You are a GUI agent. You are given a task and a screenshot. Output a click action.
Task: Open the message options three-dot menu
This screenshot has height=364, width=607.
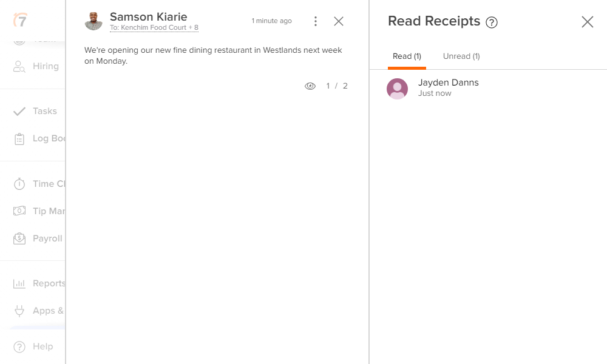pos(316,21)
